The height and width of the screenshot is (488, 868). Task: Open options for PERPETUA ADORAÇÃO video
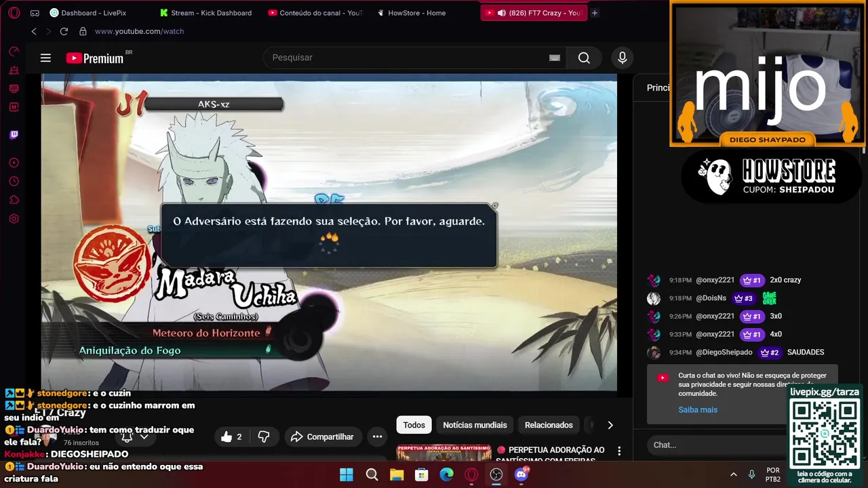[x=619, y=451]
